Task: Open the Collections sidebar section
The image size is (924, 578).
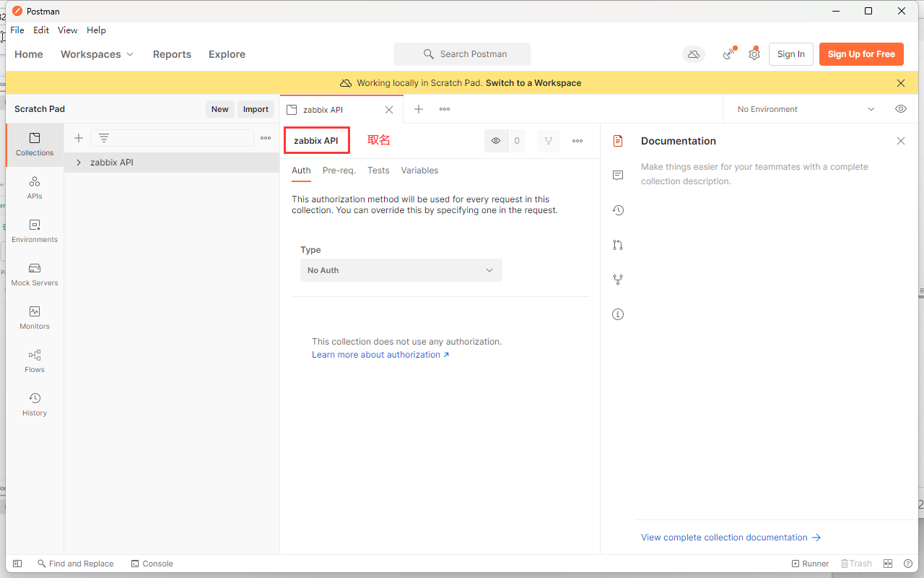Action: coord(35,144)
